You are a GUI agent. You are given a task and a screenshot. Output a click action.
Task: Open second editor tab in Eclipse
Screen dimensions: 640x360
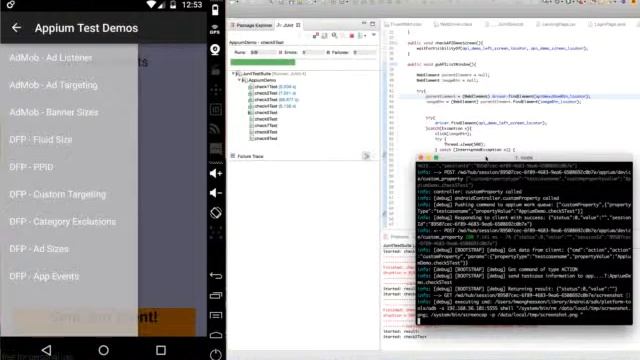coord(453,25)
